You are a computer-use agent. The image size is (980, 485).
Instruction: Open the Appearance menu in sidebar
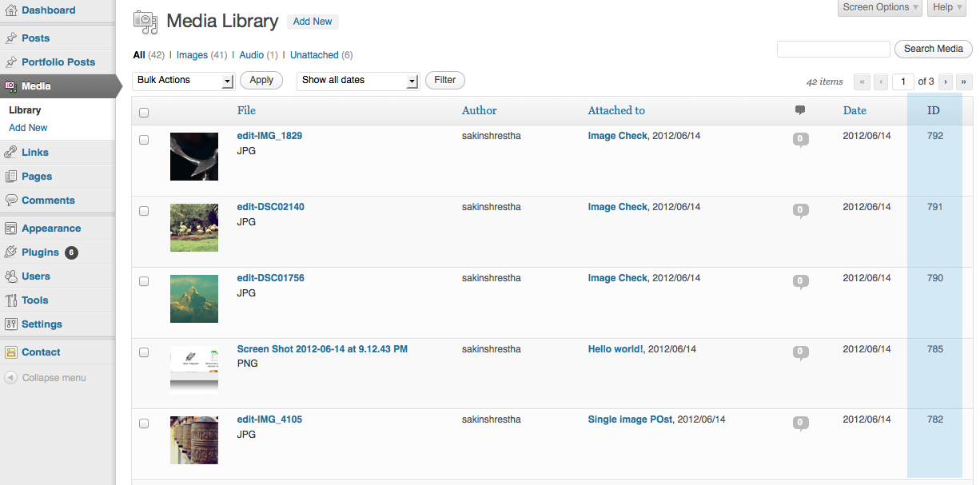[51, 228]
